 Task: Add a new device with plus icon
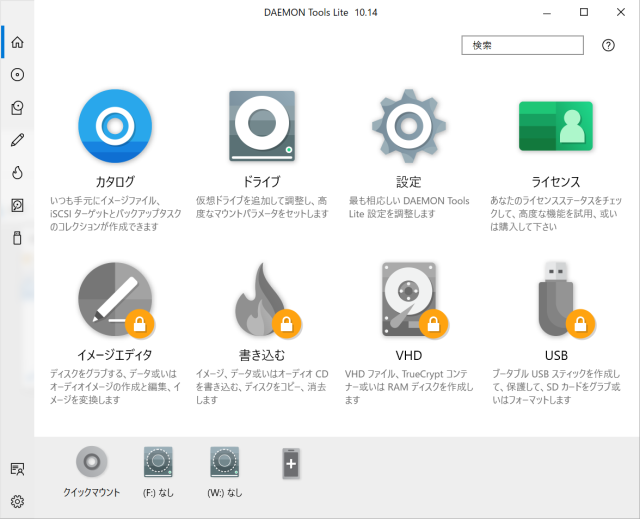point(291,464)
